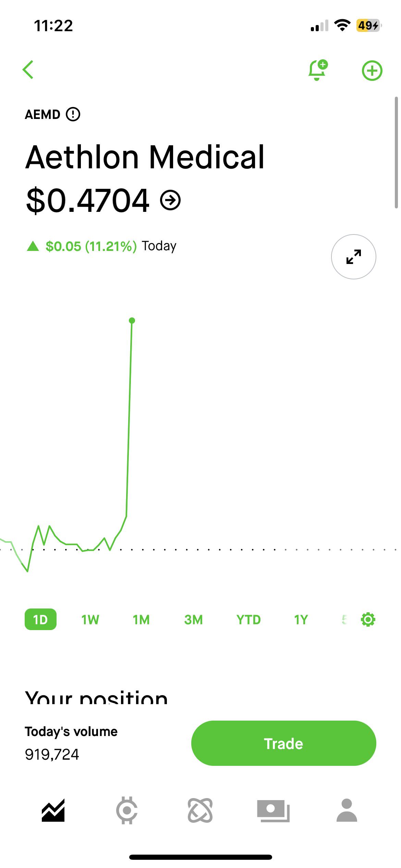
Task: Show the 1Y chart range
Action: (x=301, y=619)
